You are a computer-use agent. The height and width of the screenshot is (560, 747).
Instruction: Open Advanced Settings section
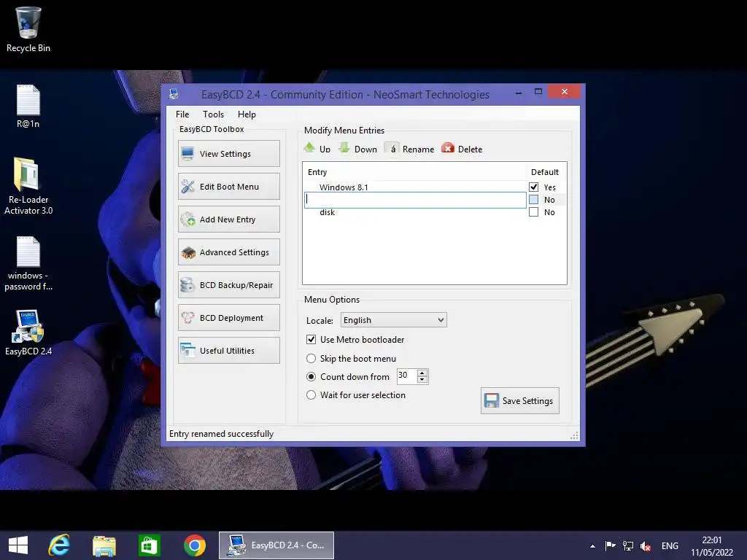coord(228,252)
